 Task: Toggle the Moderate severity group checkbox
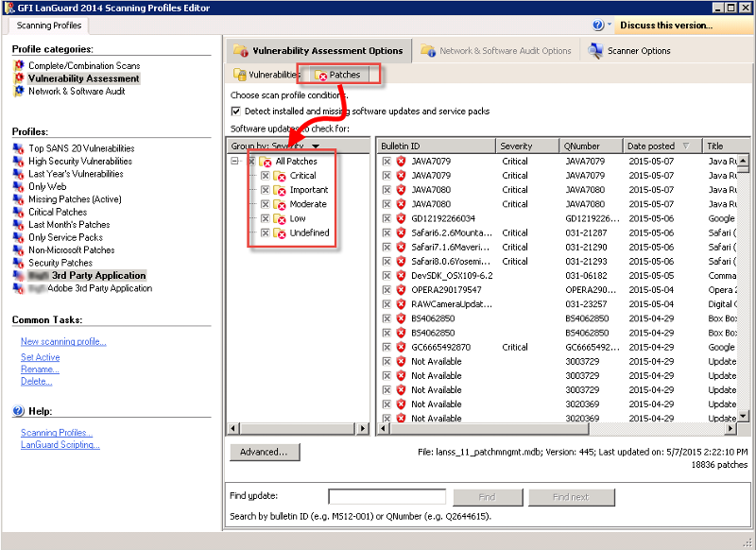(x=266, y=204)
